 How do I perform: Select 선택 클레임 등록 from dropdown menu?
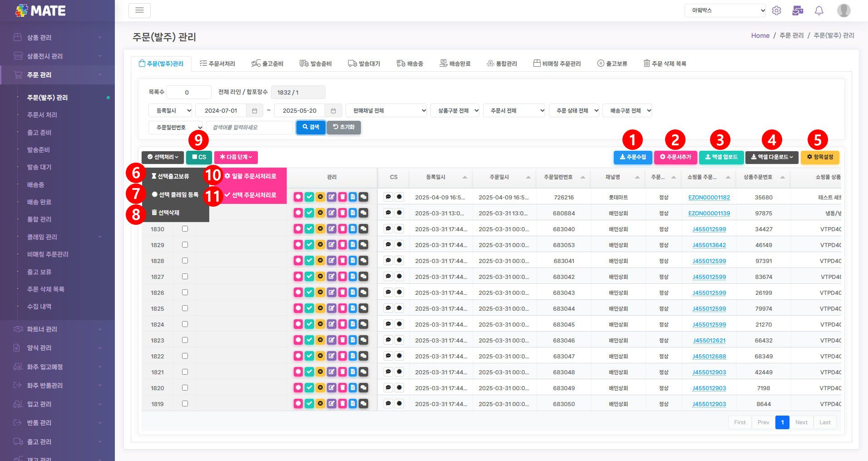click(175, 194)
